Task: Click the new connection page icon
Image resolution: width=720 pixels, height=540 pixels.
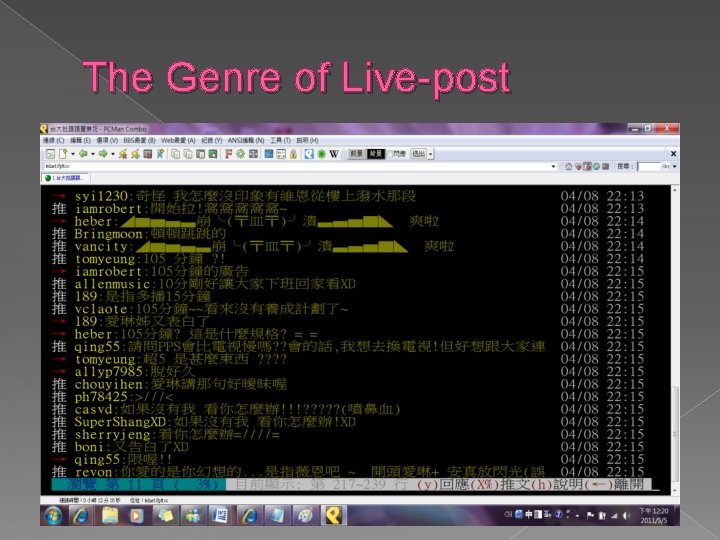Action: (63, 154)
